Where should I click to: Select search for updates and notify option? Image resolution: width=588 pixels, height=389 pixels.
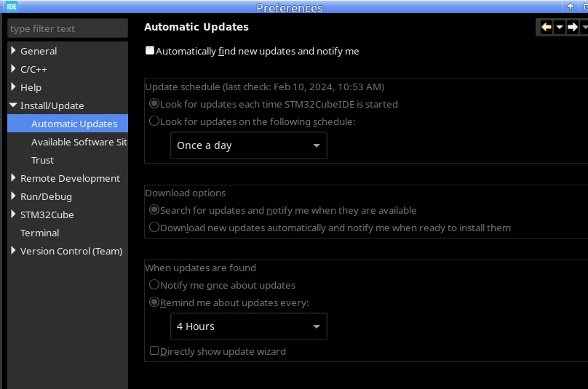154,209
